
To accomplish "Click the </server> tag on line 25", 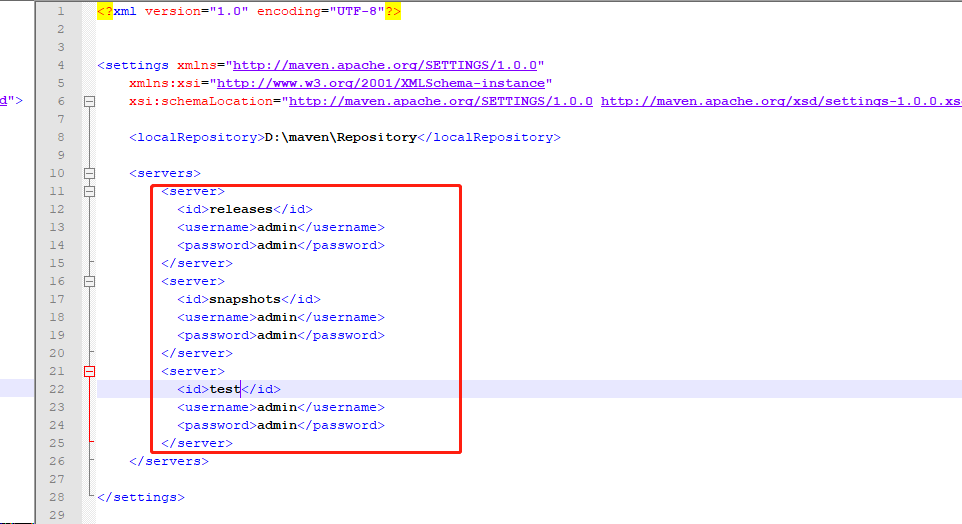I will (197, 443).
